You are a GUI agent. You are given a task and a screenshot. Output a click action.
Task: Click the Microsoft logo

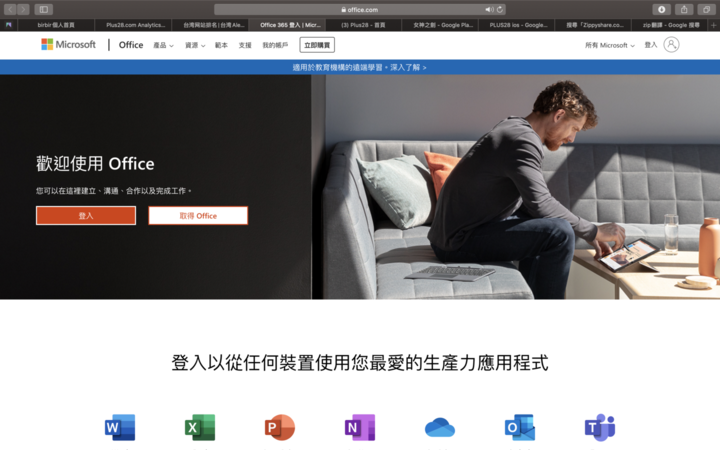(x=69, y=45)
